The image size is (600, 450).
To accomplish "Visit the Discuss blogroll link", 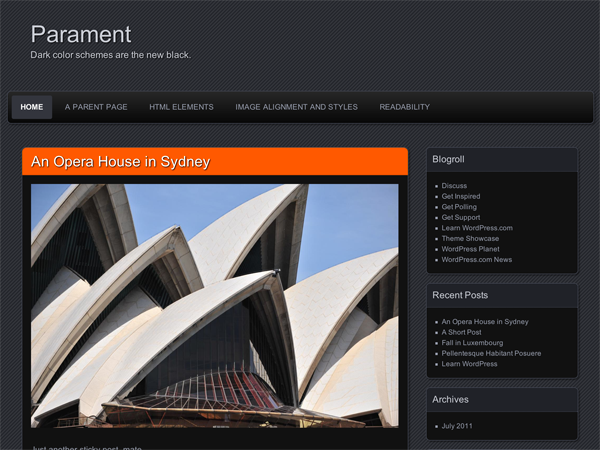I will click(x=454, y=186).
